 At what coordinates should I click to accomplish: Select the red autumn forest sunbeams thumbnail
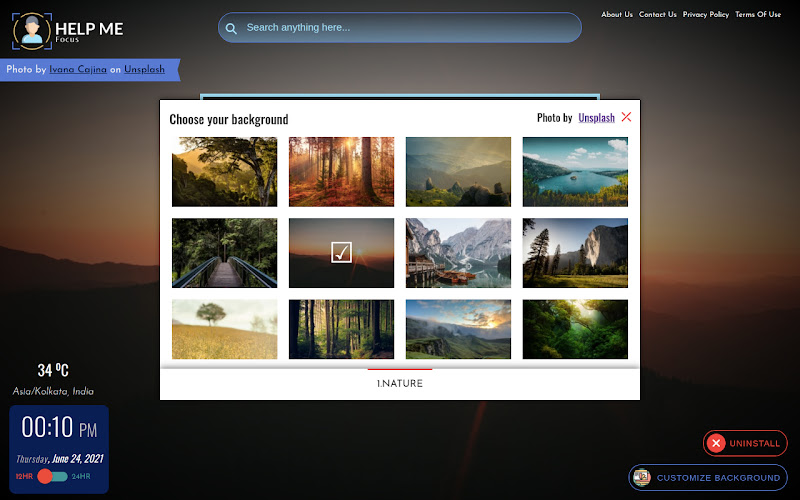(341, 171)
